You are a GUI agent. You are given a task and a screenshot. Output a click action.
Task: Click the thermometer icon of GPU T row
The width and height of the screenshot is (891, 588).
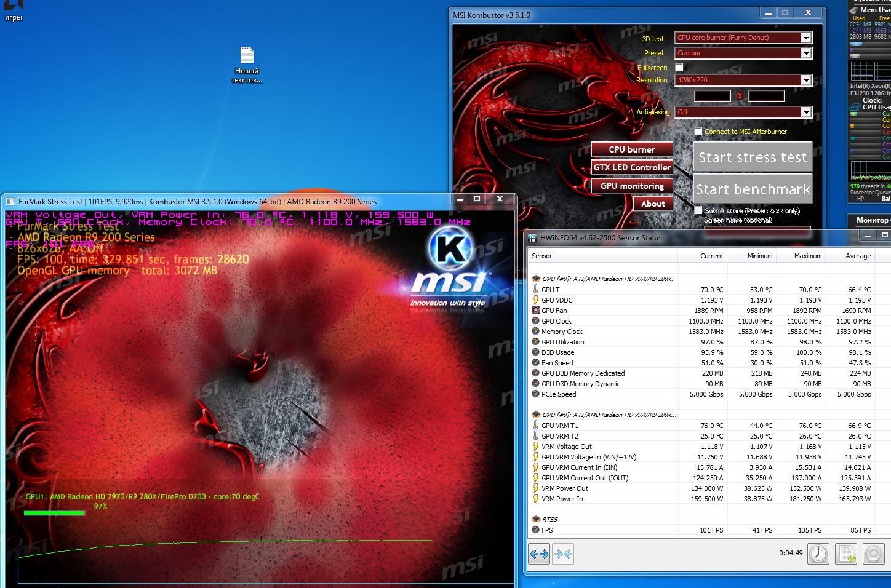[x=536, y=290]
